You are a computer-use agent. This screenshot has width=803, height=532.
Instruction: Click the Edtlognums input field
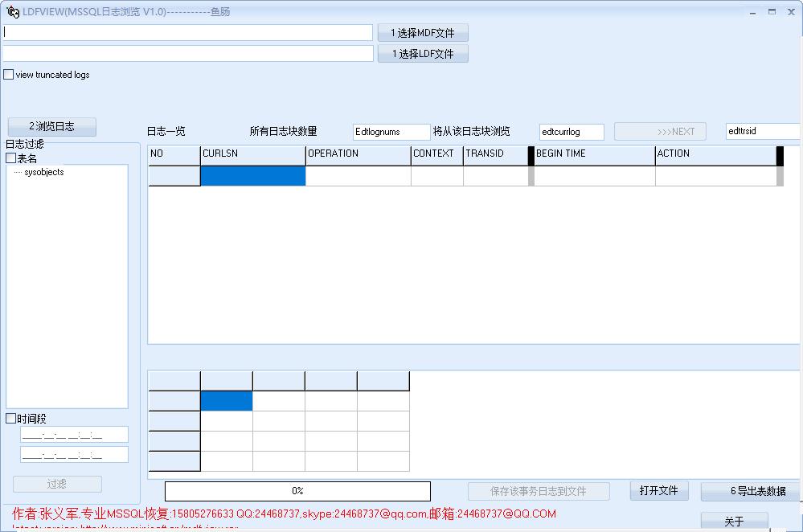click(x=391, y=132)
